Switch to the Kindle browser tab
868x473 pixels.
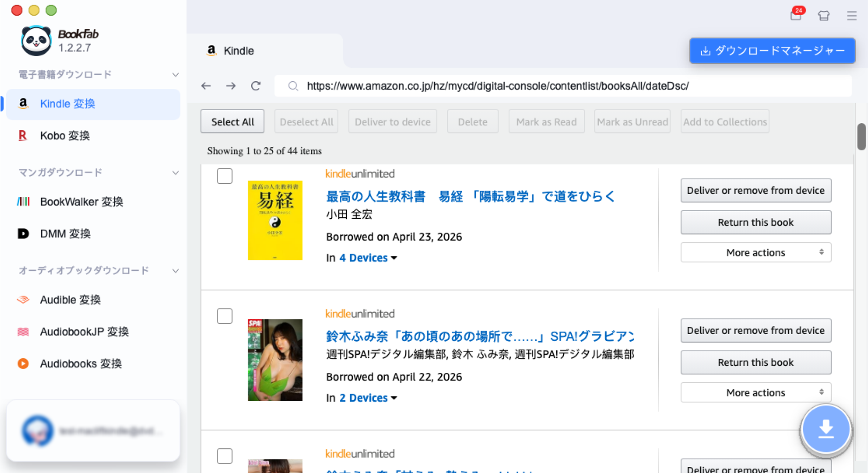tap(265, 51)
